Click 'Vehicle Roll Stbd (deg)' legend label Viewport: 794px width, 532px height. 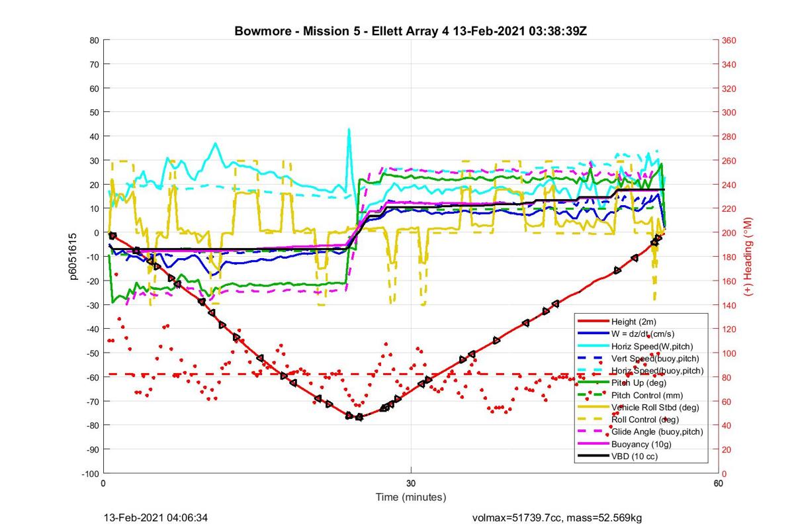click(655, 407)
